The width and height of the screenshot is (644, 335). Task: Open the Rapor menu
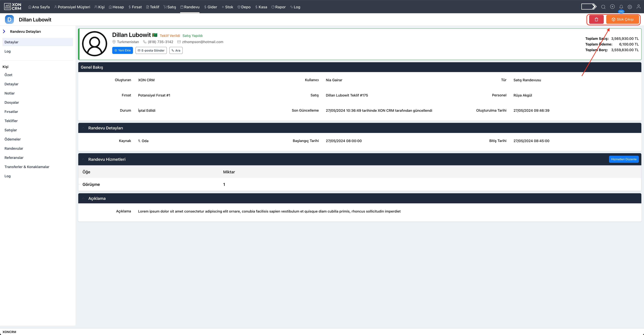(x=279, y=7)
